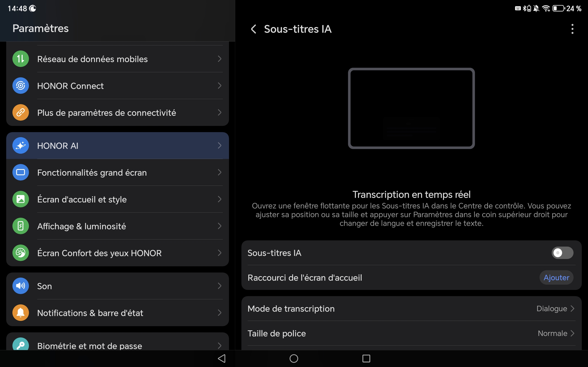Tap the notifications bell icon

21,313
